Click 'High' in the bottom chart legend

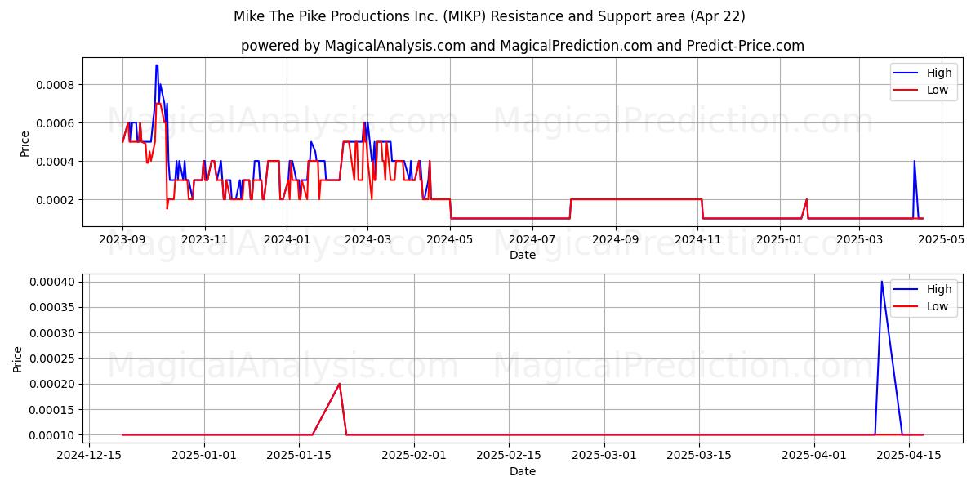[939, 289]
